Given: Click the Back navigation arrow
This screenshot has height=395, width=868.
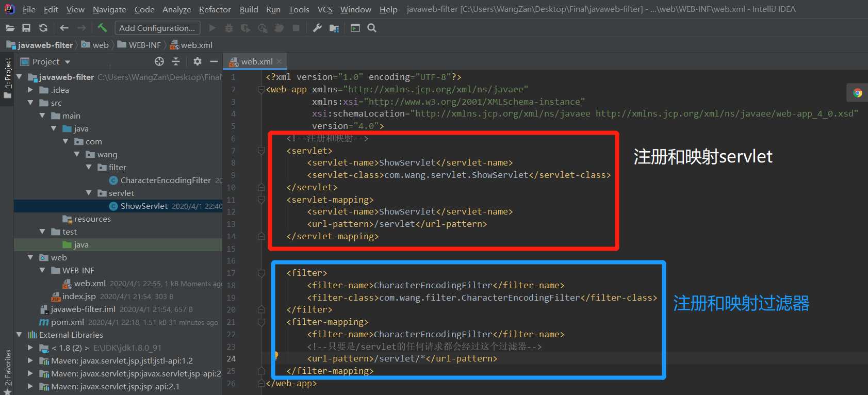Looking at the screenshot, I should point(64,28).
